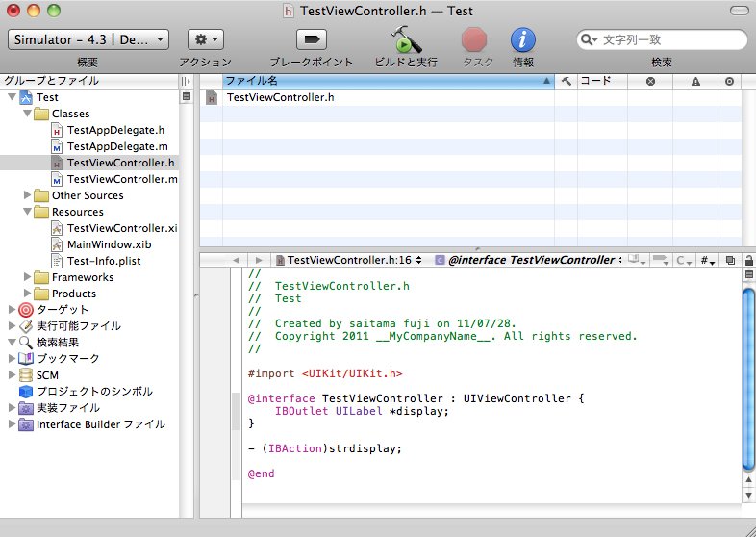Click the Test project icon

click(26, 97)
